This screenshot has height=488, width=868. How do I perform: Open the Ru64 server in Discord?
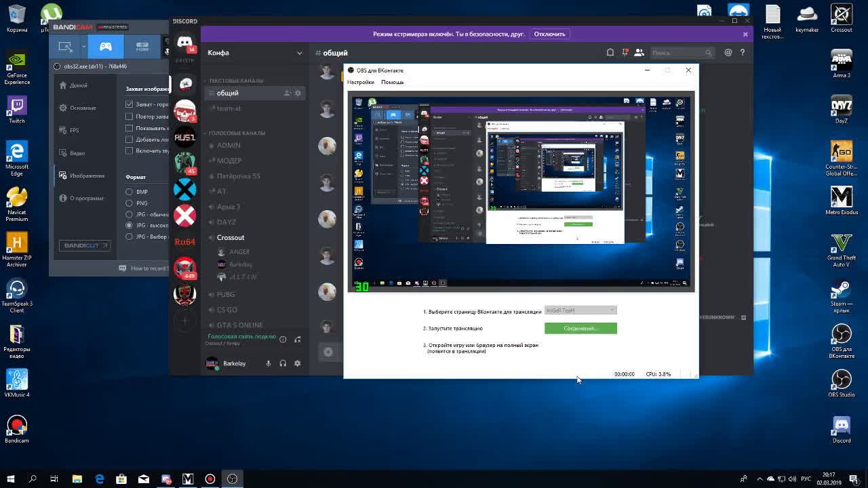[184, 242]
